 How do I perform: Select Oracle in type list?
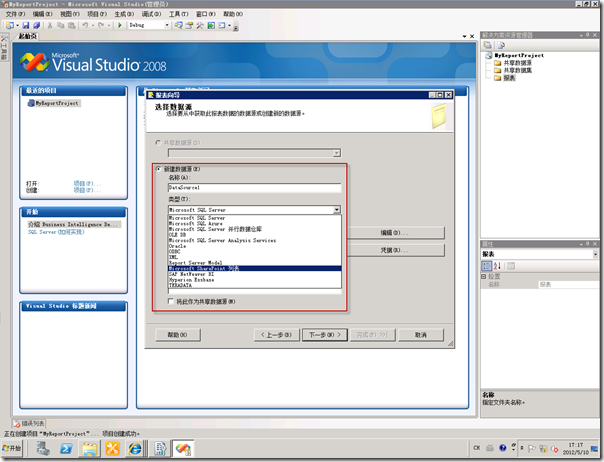pyautogui.click(x=255, y=246)
